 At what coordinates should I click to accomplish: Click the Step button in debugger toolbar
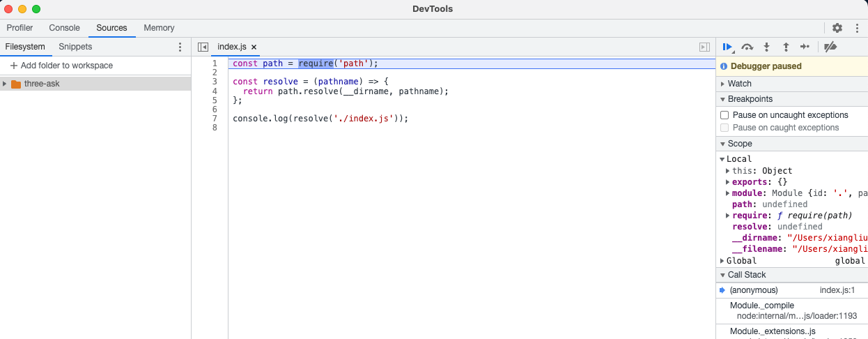(805, 47)
